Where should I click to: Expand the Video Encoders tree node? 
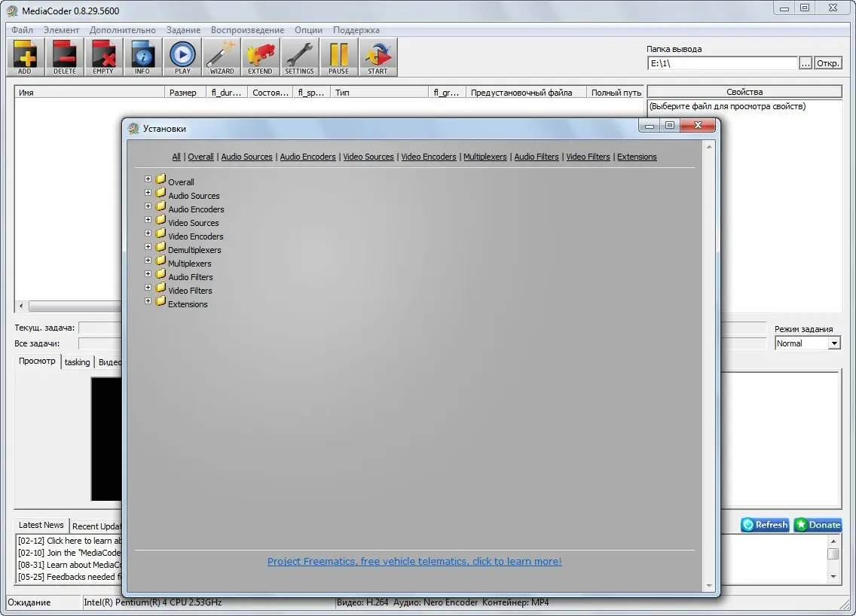pyautogui.click(x=148, y=233)
